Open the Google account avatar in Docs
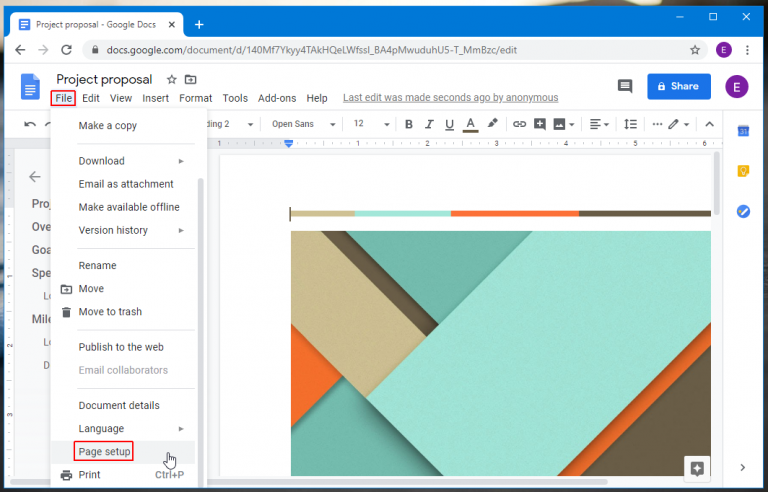 pos(737,87)
